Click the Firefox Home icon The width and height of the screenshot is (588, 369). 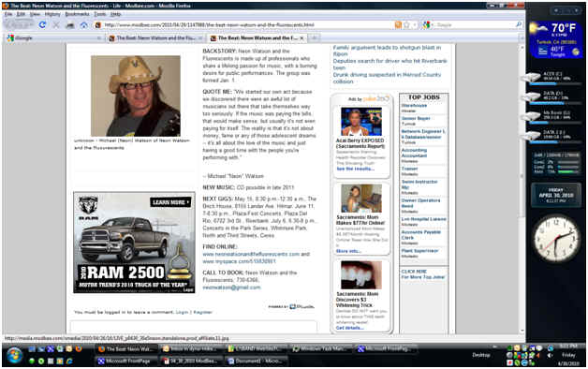tap(83, 25)
